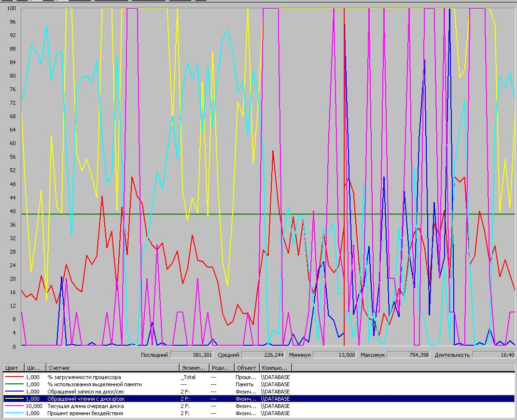Viewport: 517px width, 420px height.
Task: Click the "Минимум" value field showing 13,500
Action: (x=335, y=355)
